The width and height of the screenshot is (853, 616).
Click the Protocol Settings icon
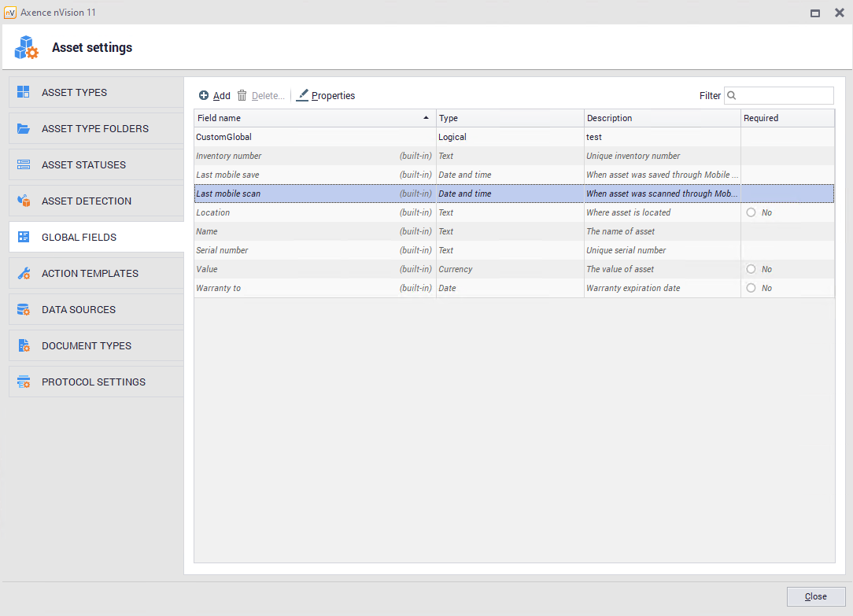point(24,382)
